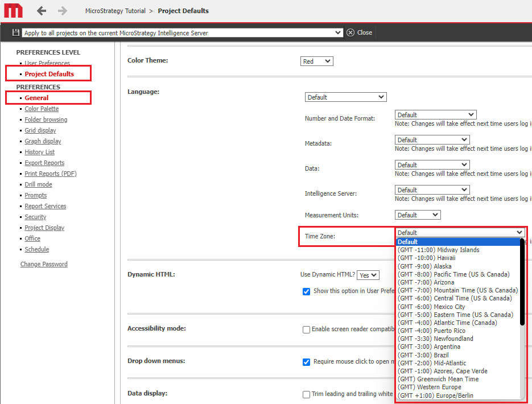Select (GMT) Greenwich Mean Time option
The height and width of the screenshot is (404, 532).
click(458, 379)
